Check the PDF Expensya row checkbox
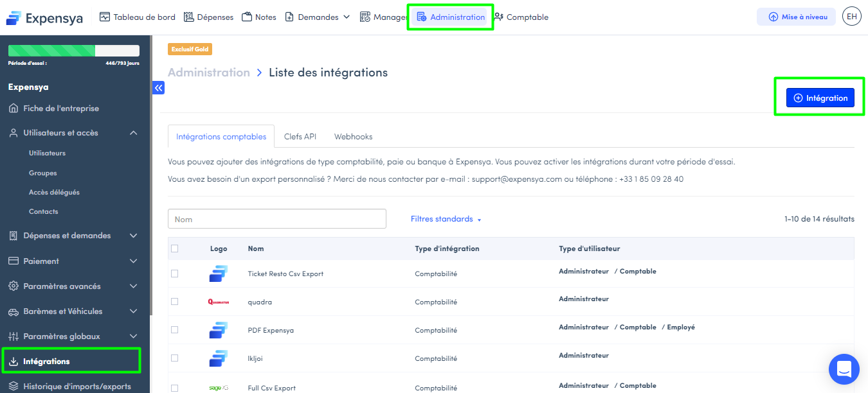Viewport: 868px width, 393px height. 174,330
